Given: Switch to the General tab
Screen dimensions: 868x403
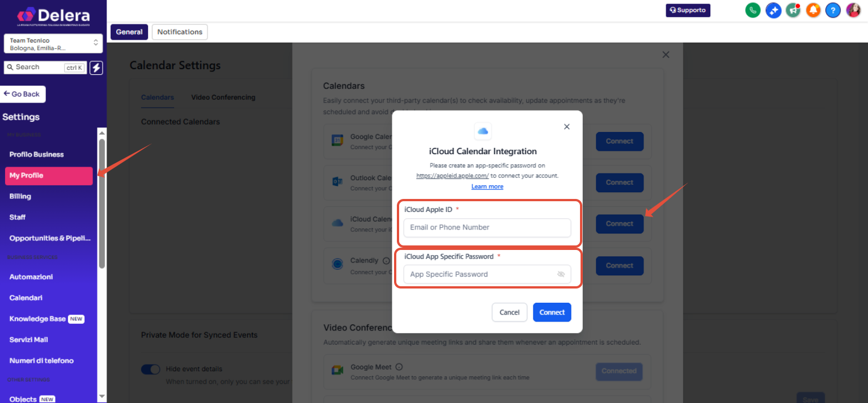Looking at the screenshot, I should pos(129,32).
